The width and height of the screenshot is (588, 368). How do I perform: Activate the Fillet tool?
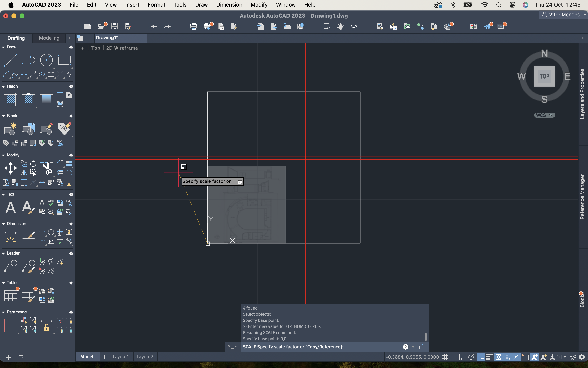(x=60, y=164)
